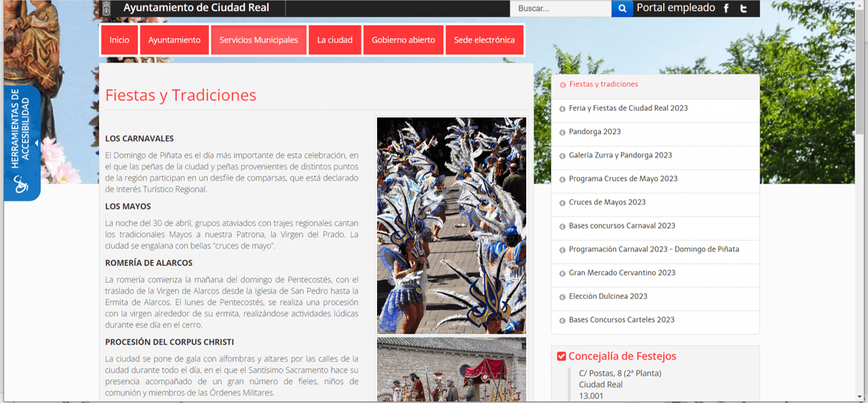Open Feria y Fiestas de Ciudad Real 2023
This screenshot has height=403, width=868.
[x=629, y=108]
